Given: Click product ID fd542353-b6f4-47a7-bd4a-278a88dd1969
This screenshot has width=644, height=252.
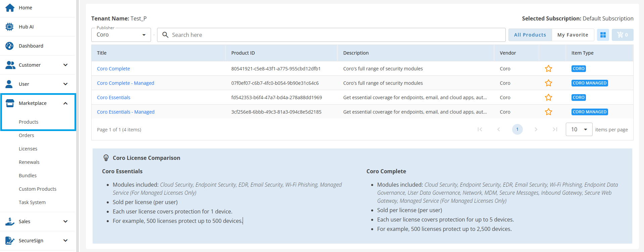Looking at the screenshot, I should [277, 98].
